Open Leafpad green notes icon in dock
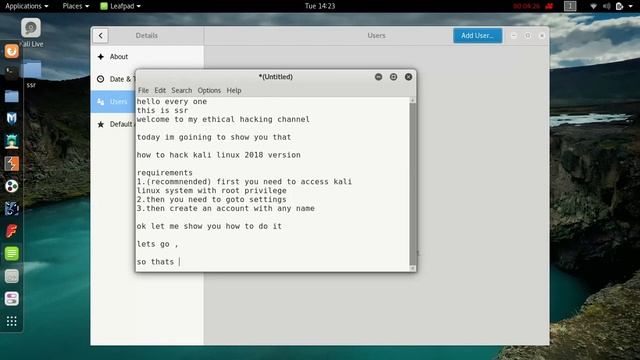 (x=11, y=253)
